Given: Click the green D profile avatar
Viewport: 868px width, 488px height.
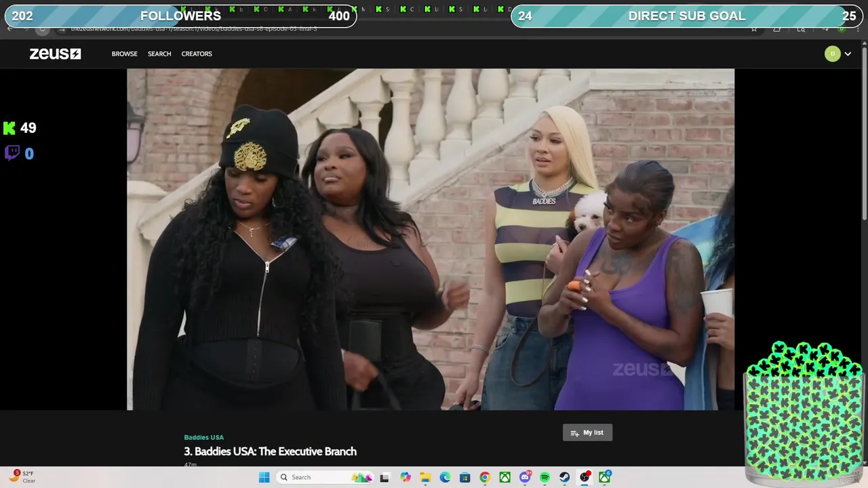Looking at the screenshot, I should tap(832, 54).
